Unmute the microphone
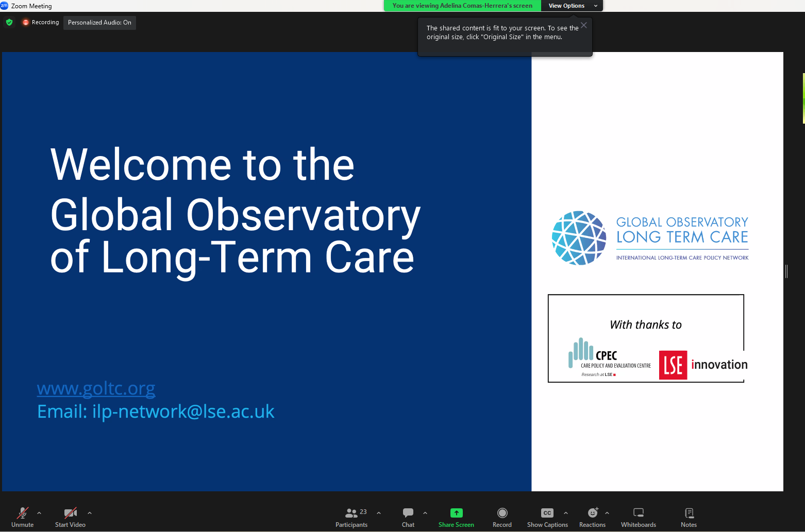This screenshot has height=532, width=805. (x=23, y=517)
